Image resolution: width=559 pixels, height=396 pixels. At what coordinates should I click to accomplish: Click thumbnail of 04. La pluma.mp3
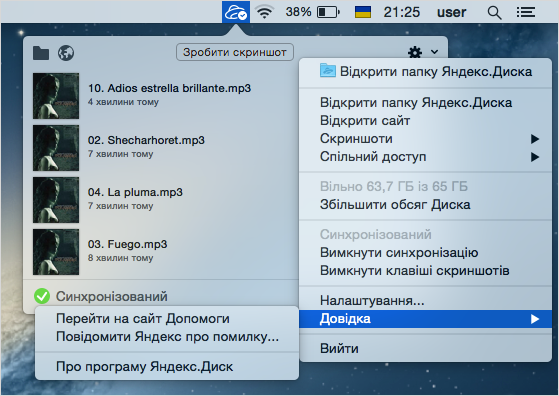click(56, 200)
